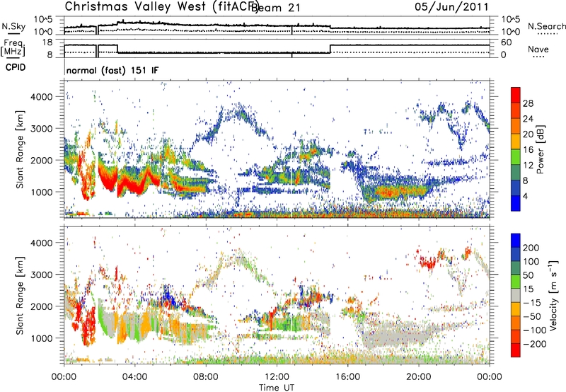Image resolution: width=566 pixels, height=392 pixels.
Task: Click the '12' label on Power color bar
Action: pos(528,166)
